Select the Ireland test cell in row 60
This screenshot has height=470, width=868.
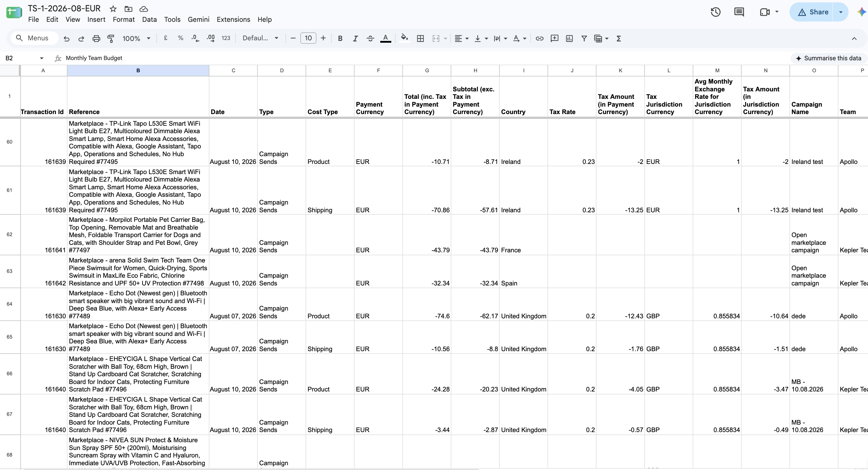tap(814, 142)
